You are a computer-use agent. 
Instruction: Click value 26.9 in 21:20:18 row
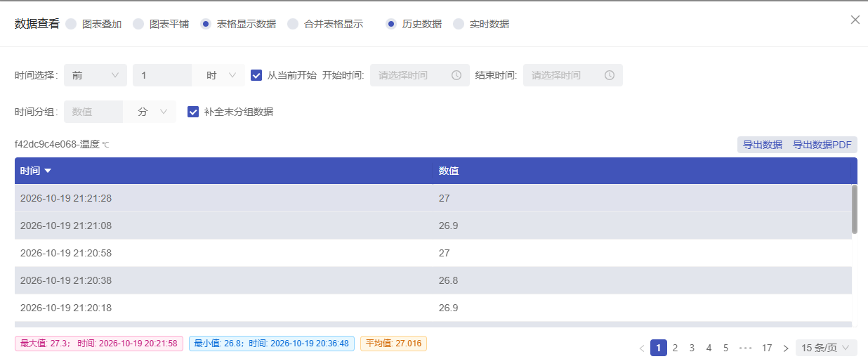point(447,308)
